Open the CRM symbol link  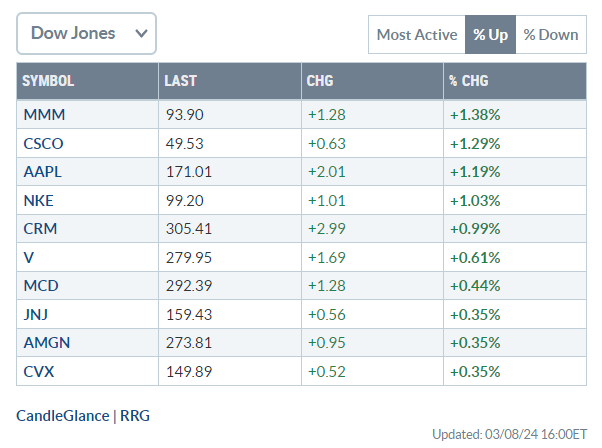click(x=39, y=229)
